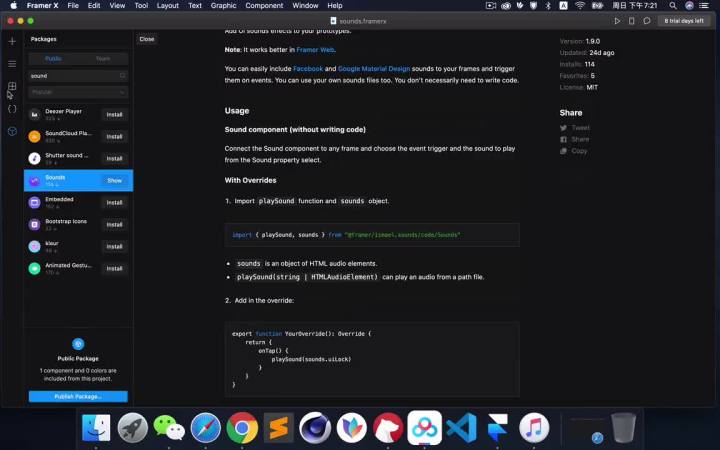Click the SoundCloud Player package icon

point(34,136)
